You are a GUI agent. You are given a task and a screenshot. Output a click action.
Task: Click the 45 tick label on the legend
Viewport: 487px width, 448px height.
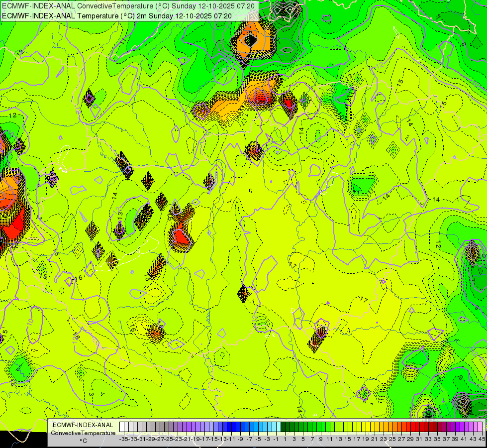(482, 439)
